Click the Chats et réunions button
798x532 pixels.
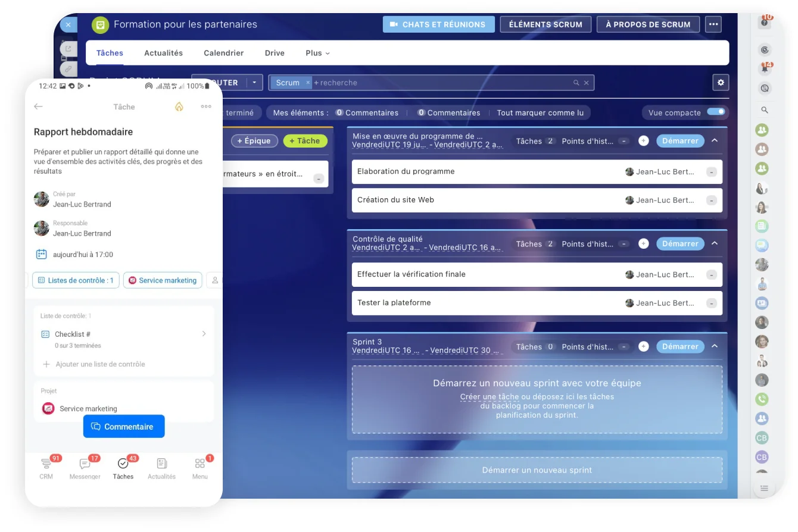(x=438, y=24)
